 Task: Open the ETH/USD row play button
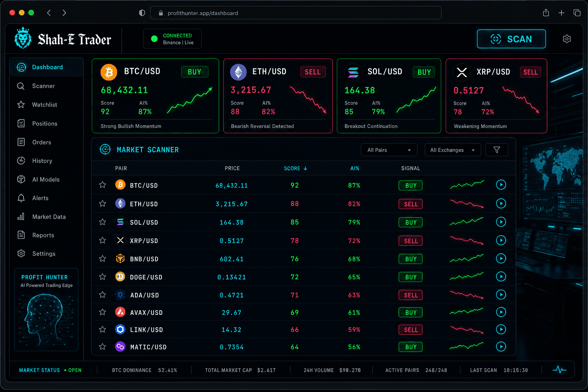[x=501, y=203]
